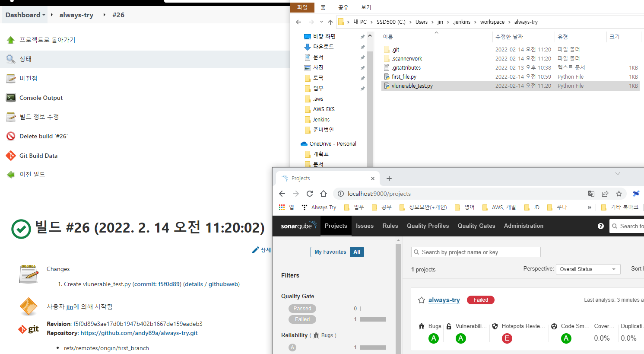Screen dimensions: 644x354
Task: Click the notepad icon beside 바뀐점
Action: click(x=11, y=78)
